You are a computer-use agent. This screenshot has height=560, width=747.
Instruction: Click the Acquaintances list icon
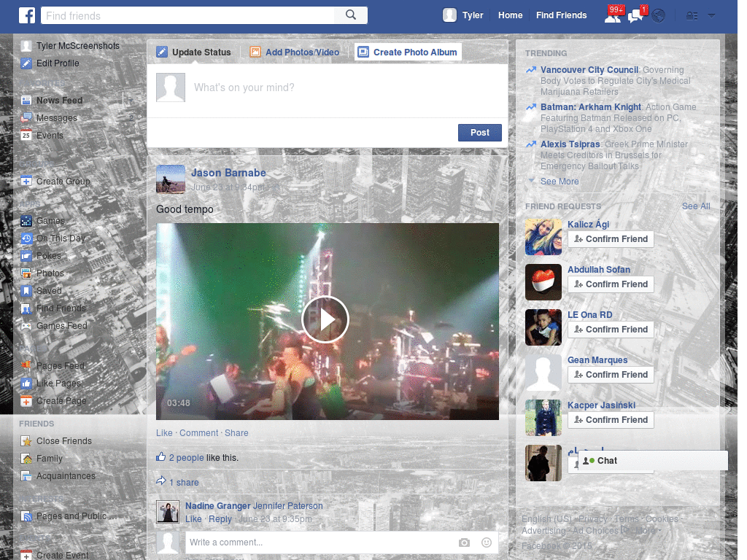tap(26, 475)
